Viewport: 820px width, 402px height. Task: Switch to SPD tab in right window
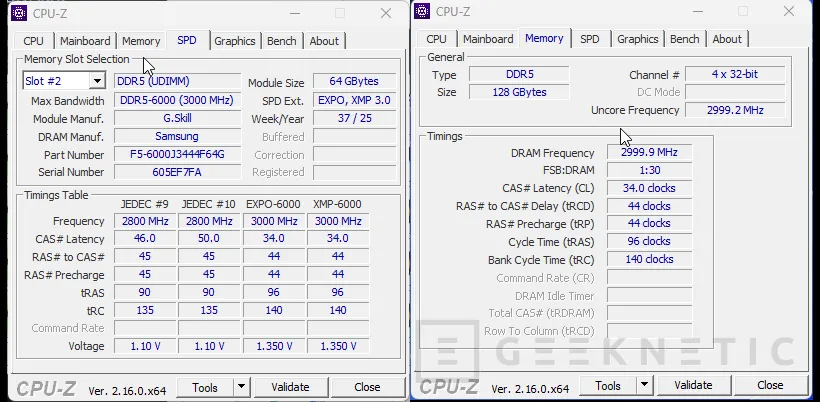[x=589, y=39]
